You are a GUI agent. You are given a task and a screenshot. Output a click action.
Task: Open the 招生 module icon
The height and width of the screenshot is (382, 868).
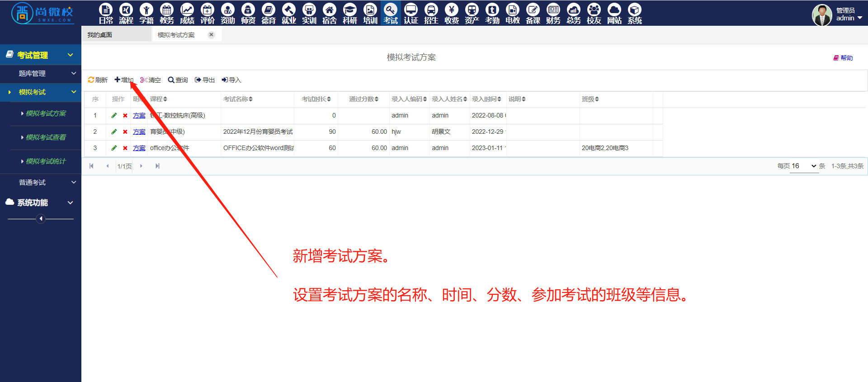(431, 13)
